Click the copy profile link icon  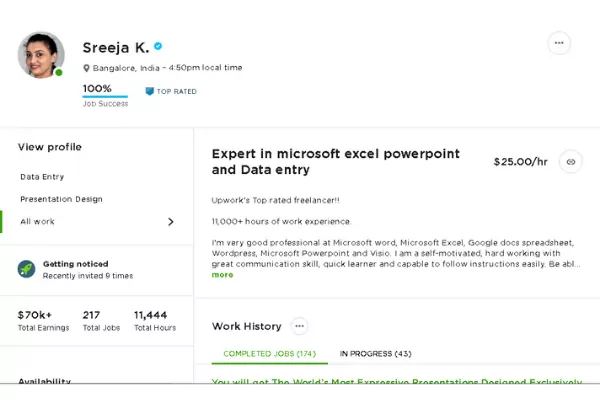[x=571, y=162]
